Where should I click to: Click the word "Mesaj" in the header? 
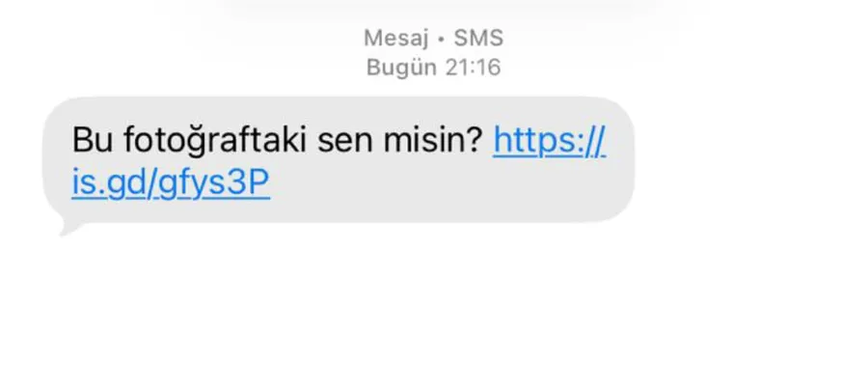pos(396,39)
